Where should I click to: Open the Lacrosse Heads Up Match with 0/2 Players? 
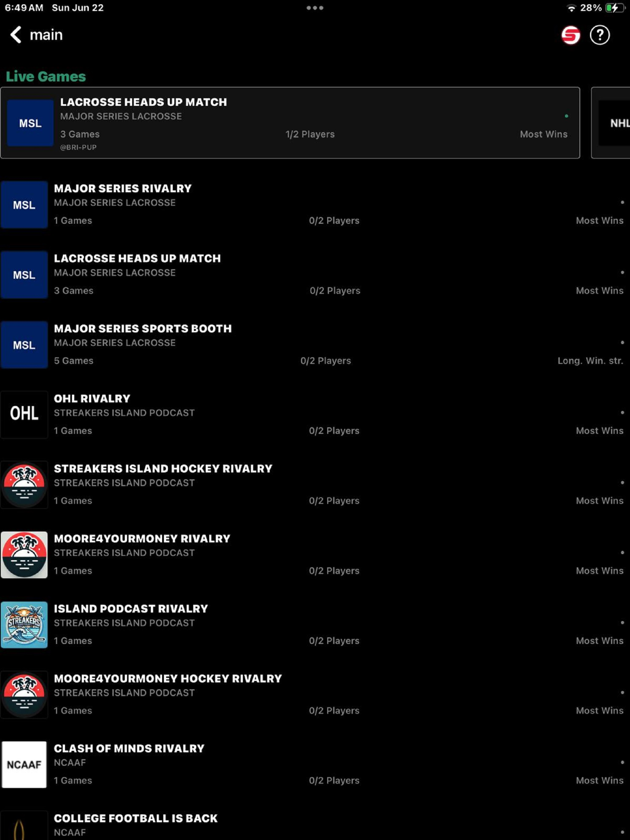coord(137,258)
